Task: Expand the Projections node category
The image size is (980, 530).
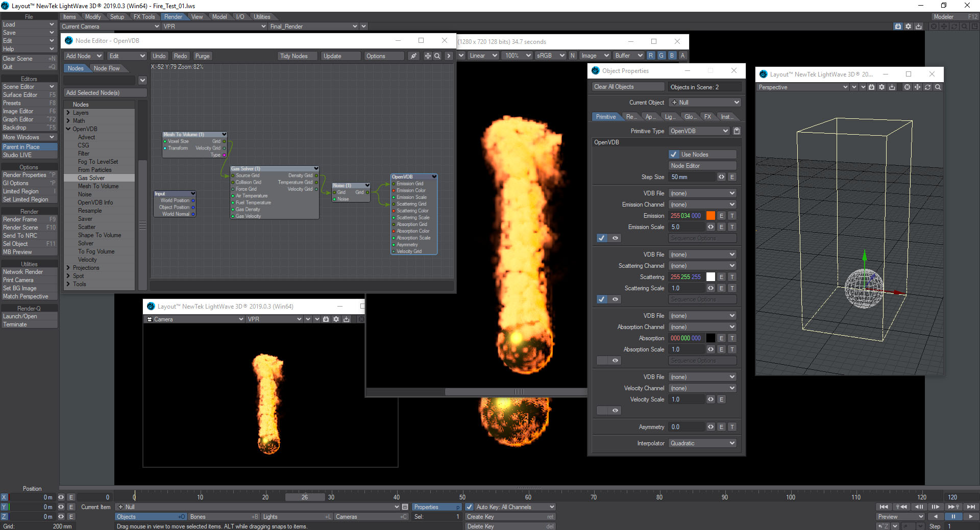Action: pyautogui.click(x=68, y=268)
